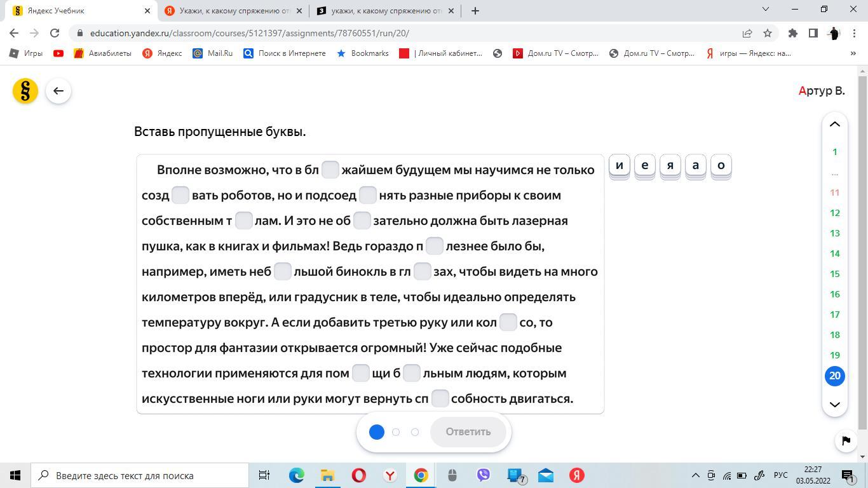Select the blank in 'кол_со'
This screenshot has height=488, width=868.
pos(508,322)
